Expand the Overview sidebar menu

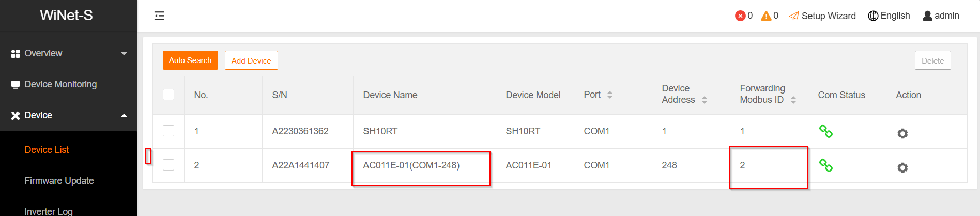tap(69, 53)
